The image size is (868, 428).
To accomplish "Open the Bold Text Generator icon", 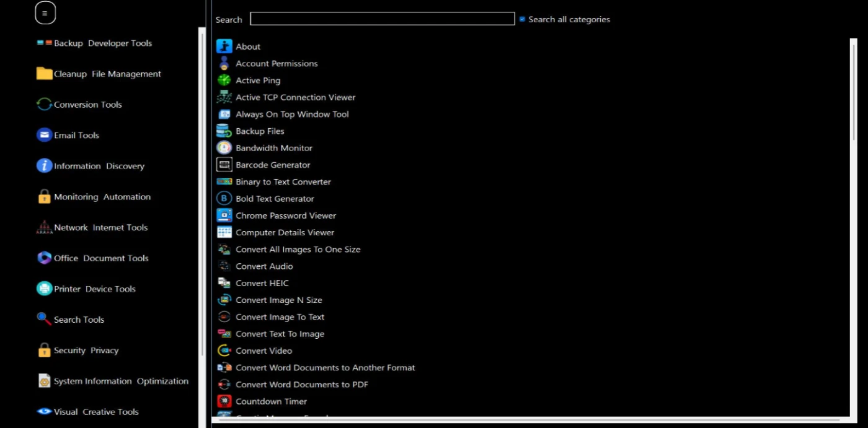I will 224,199.
